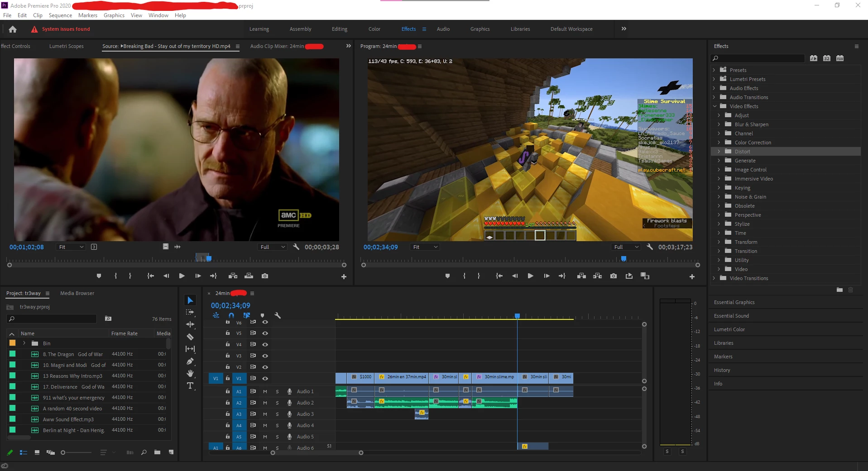This screenshot has width=868, height=471.
Task: Open the History panel
Action: click(722, 370)
